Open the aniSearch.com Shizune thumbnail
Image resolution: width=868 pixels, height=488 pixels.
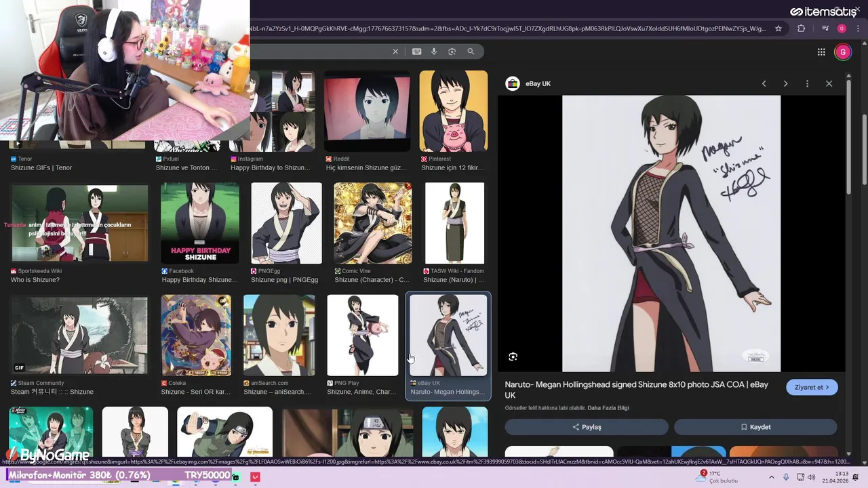(279, 335)
